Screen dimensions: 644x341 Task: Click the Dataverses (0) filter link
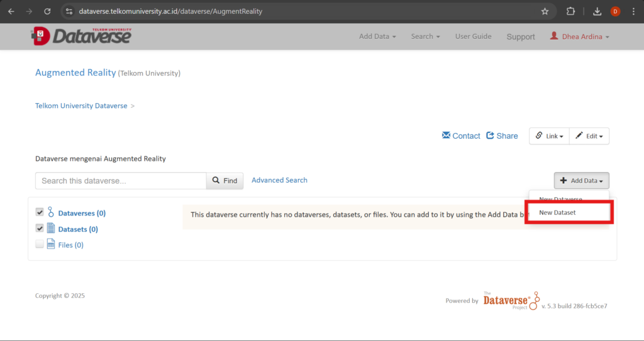tap(82, 214)
